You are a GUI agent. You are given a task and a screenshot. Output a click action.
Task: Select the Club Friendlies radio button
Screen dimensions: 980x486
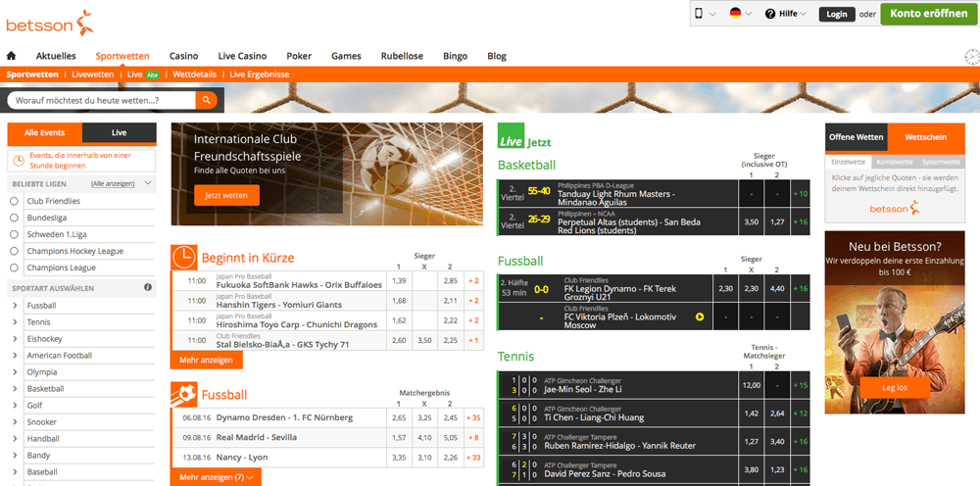coord(15,201)
